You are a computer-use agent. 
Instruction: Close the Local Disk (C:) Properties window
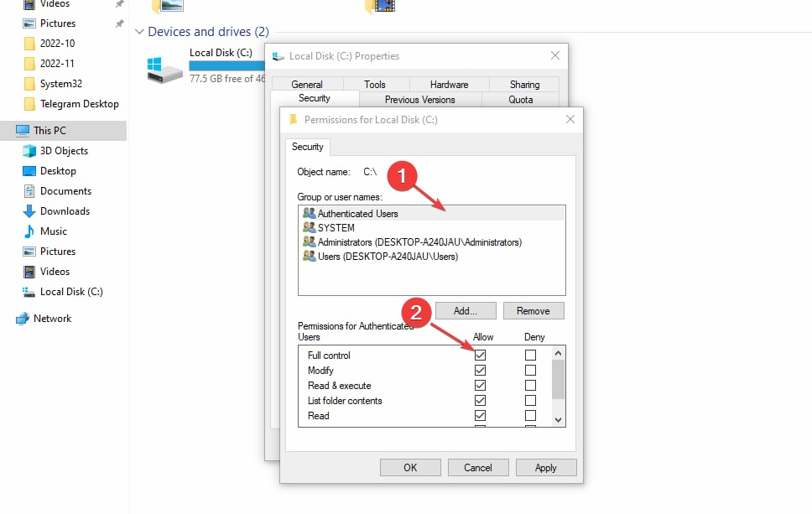coord(555,55)
